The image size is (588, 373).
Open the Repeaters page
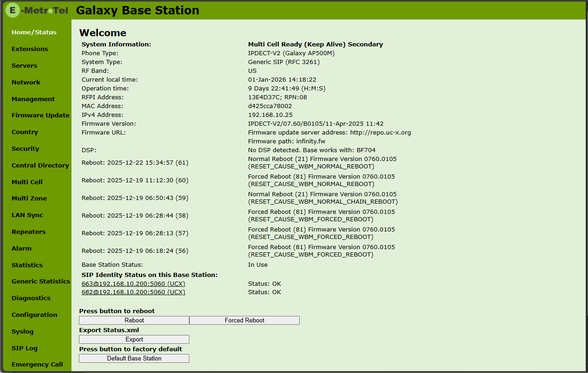tap(28, 232)
